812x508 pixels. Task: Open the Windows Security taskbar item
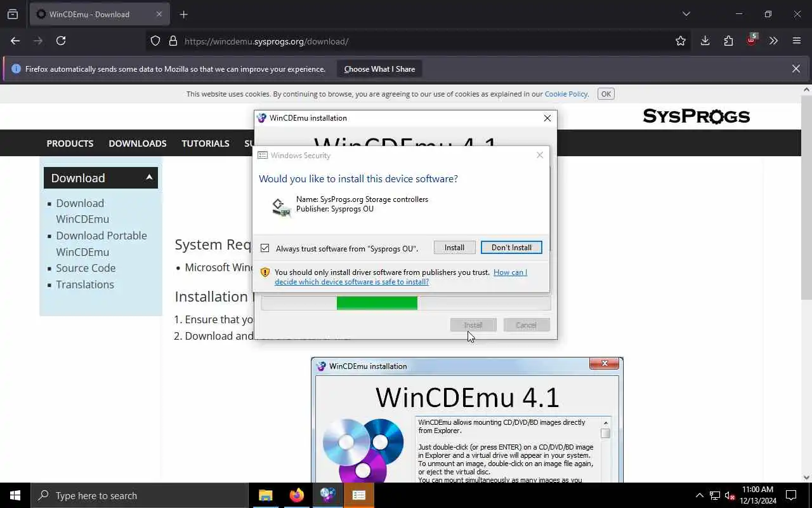pos(359,495)
